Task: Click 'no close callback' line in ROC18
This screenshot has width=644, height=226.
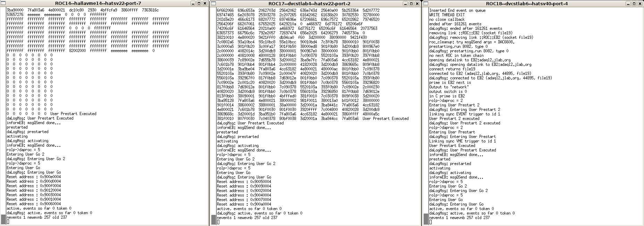Action: [x=447, y=19]
